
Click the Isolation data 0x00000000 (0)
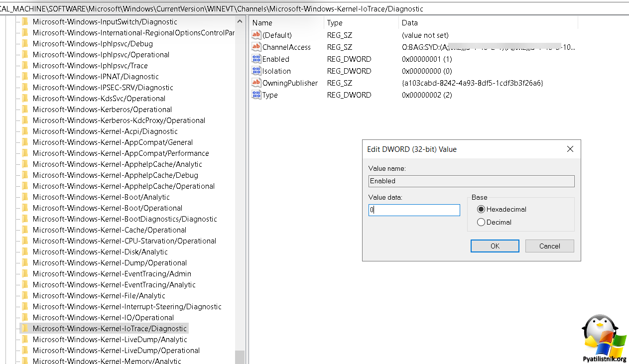click(x=427, y=71)
